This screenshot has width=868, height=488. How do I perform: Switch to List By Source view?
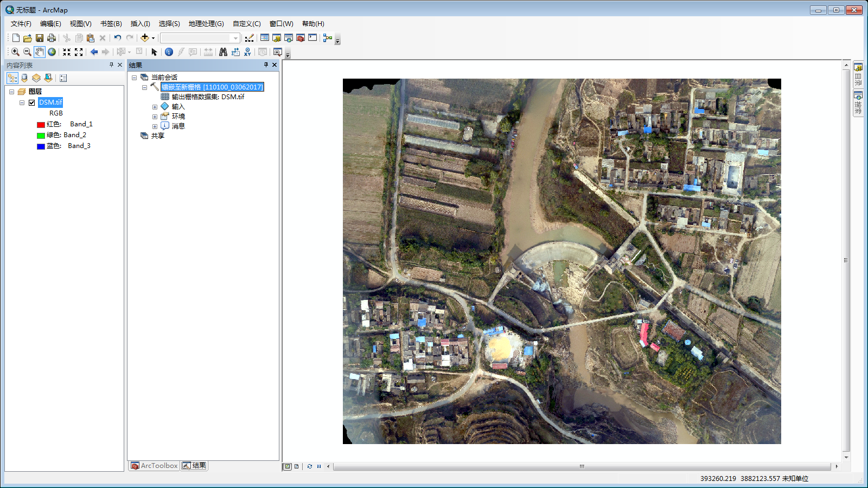tap(24, 78)
